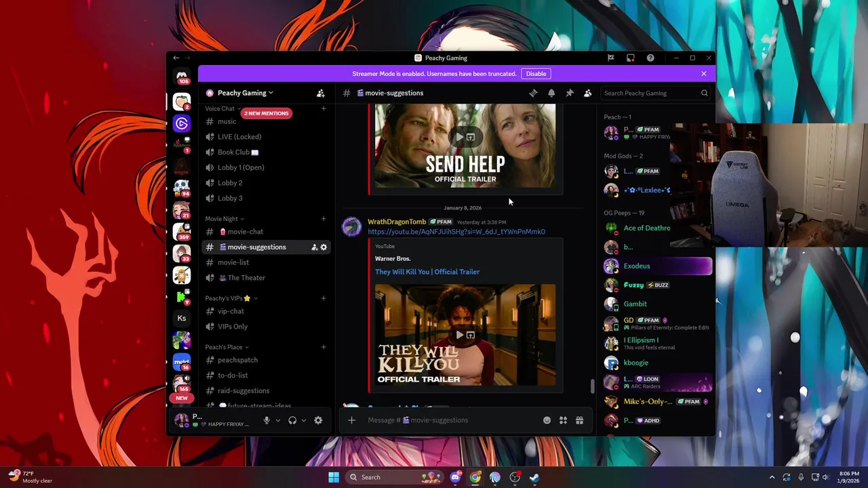868x488 pixels.
Task: Click the chat scrollbar thumb
Action: point(592,386)
